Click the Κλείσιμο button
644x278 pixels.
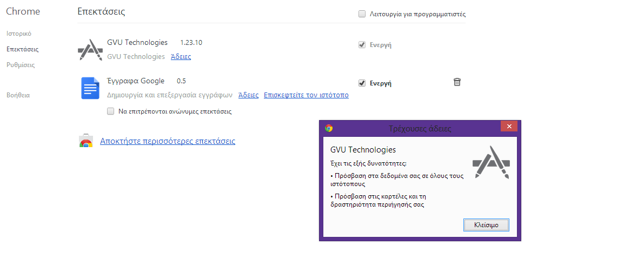[x=486, y=225]
